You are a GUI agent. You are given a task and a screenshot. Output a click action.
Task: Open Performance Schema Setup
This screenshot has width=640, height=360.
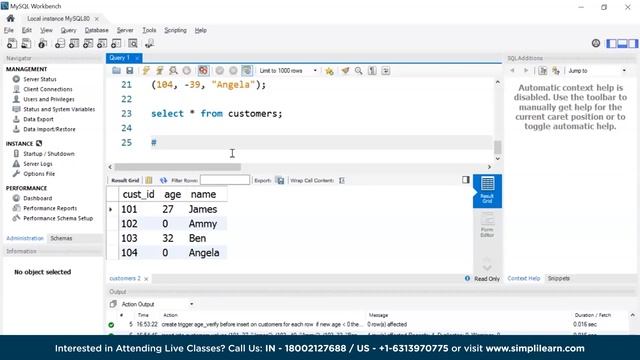pos(58,218)
